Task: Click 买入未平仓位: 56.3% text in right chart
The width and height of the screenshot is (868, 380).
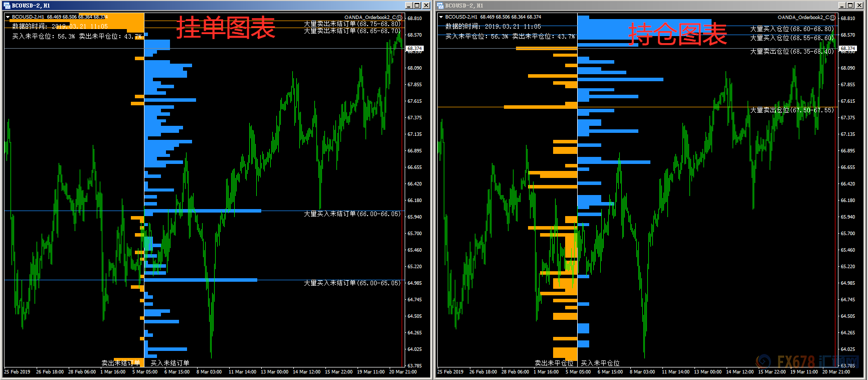Action: coord(477,36)
